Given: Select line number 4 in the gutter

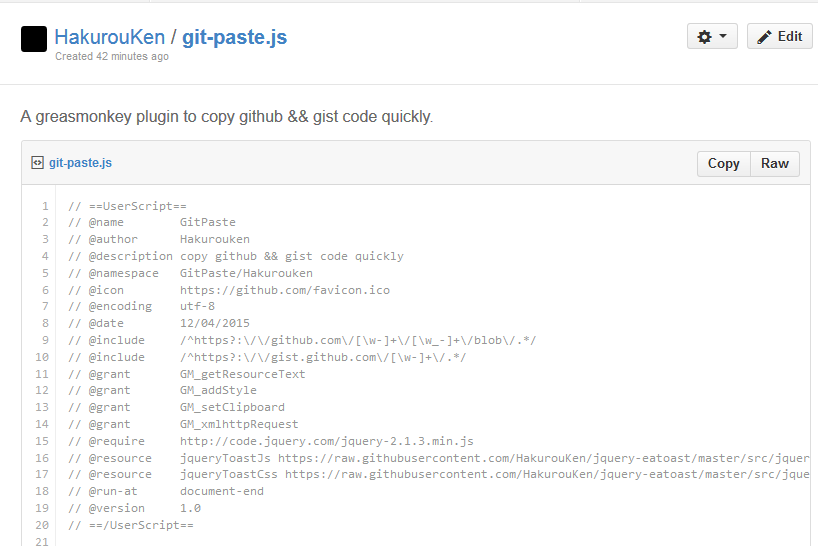Looking at the screenshot, I should pos(45,256).
